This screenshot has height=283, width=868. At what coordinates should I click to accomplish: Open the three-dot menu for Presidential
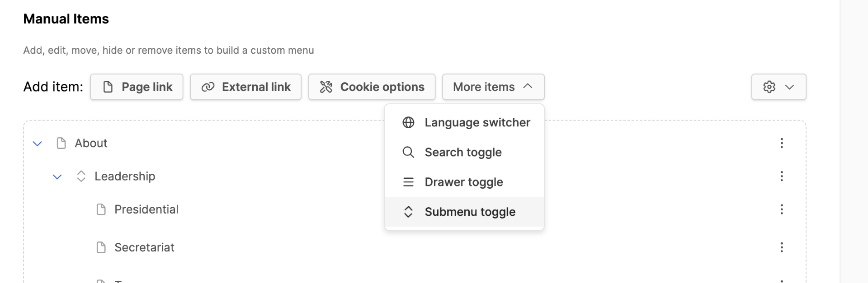781,209
